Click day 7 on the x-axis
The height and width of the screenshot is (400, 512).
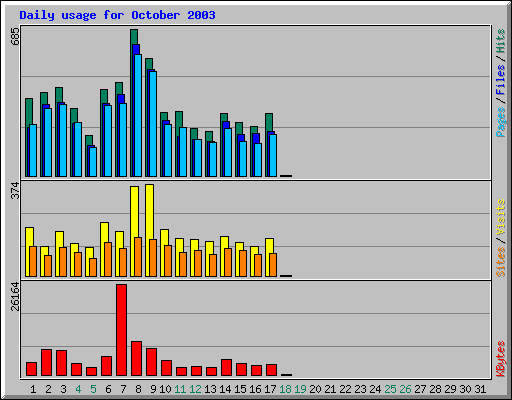click(x=123, y=389)
